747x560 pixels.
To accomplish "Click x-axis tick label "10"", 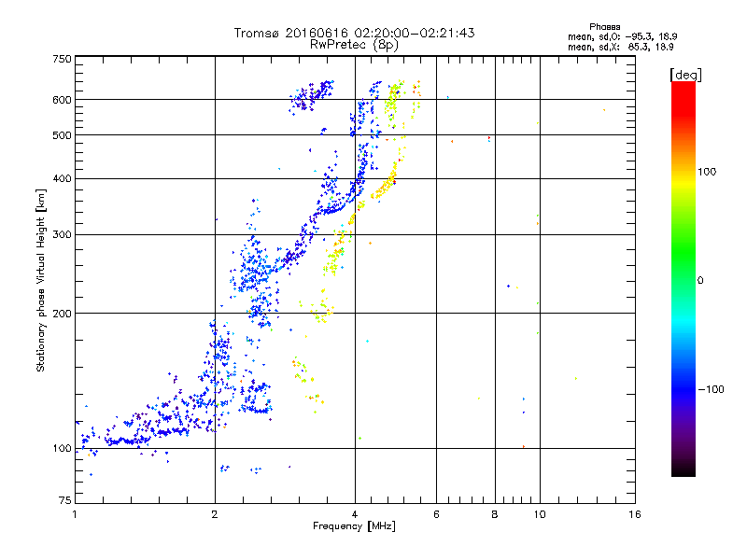I will point(540,514).
